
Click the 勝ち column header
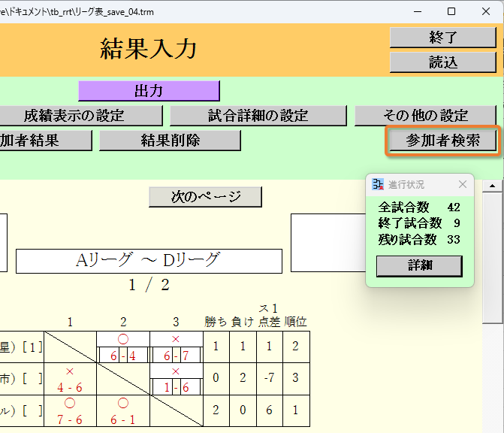click(x=216, y=322)
